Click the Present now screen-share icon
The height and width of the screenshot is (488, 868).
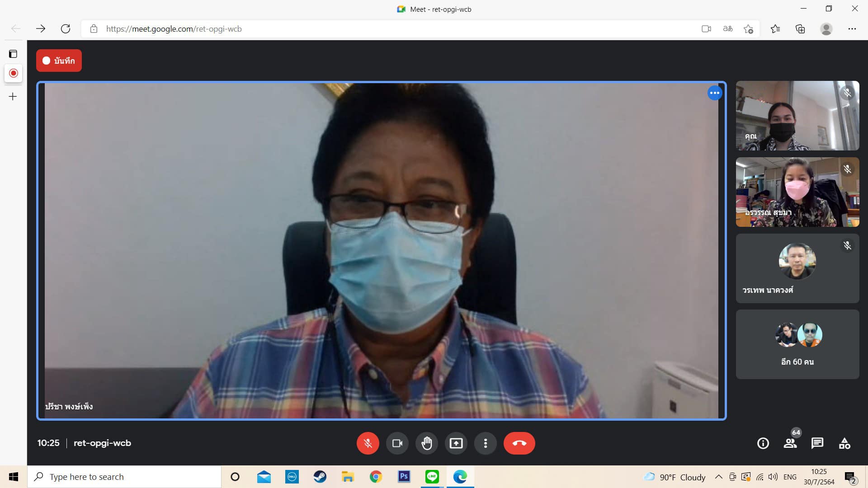click(456, 443)
